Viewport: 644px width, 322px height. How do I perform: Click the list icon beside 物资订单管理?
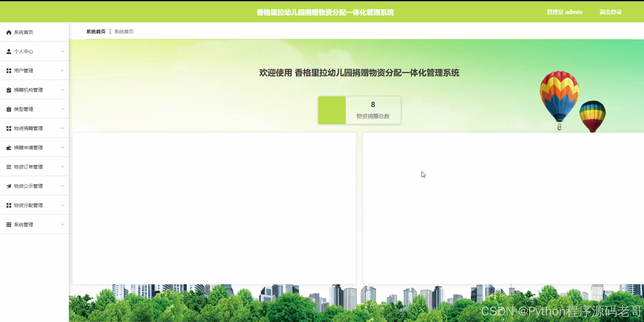click(x=9, y=167)
